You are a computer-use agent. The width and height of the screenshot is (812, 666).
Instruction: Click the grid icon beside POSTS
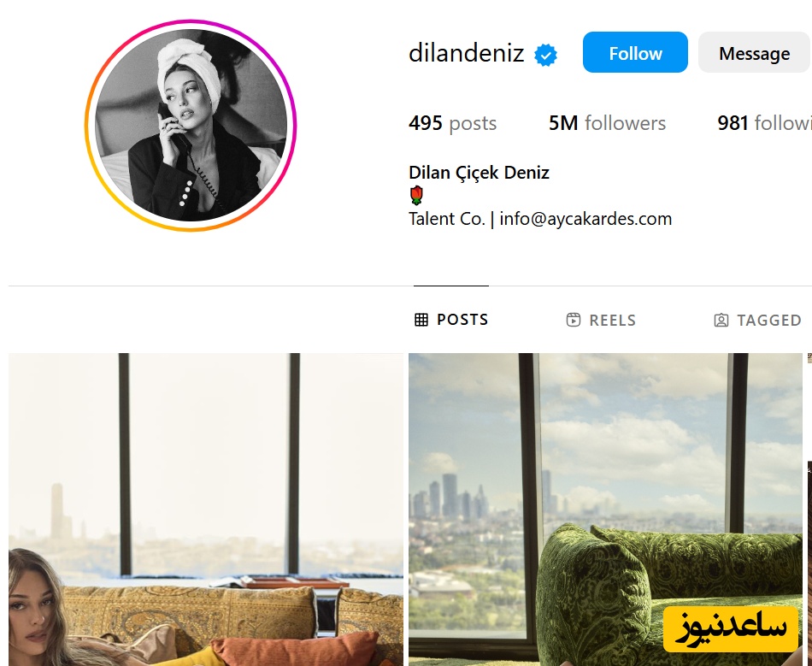421,320
